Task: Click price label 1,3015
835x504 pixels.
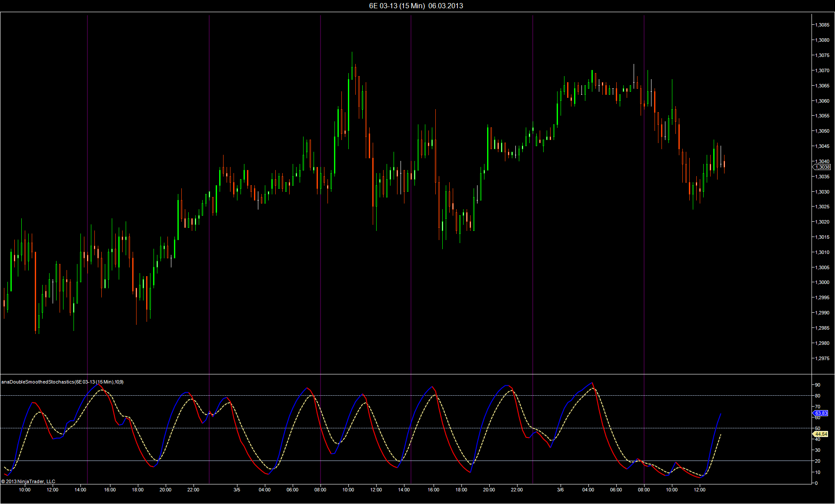Action: (x=822, y=237)
